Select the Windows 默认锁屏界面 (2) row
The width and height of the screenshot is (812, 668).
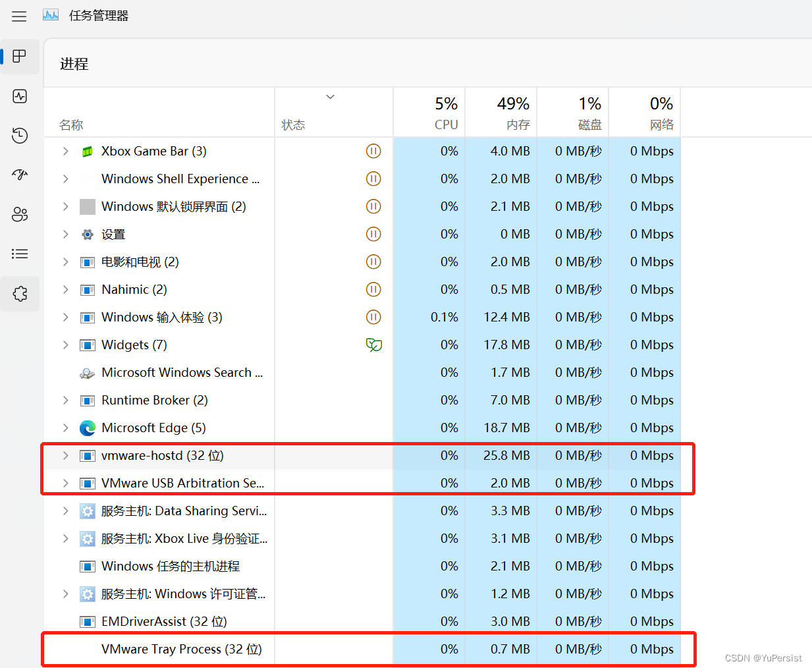coord(362,206)
